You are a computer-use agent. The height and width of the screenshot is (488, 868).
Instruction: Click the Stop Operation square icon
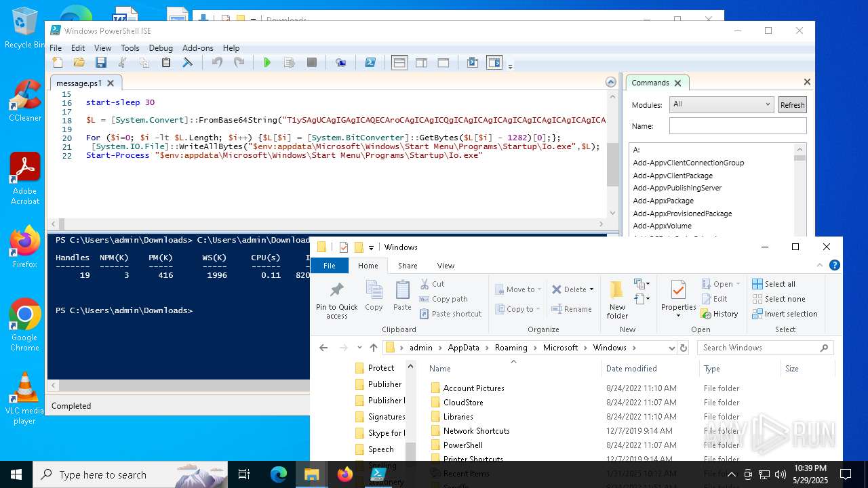(x=312, y=62)
